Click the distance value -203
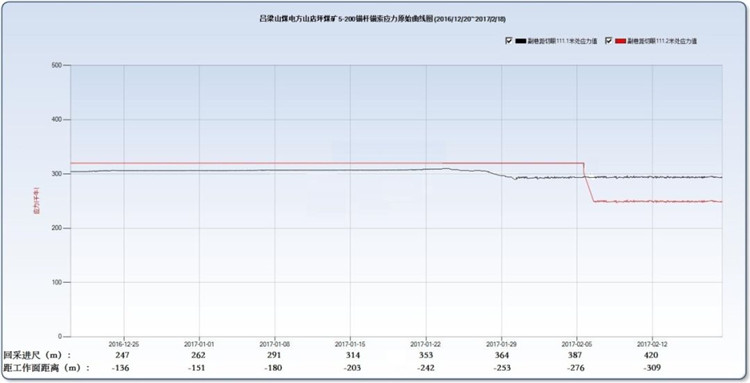The height and width of the screenshot is (383, 750). click(x=352, y=368)
